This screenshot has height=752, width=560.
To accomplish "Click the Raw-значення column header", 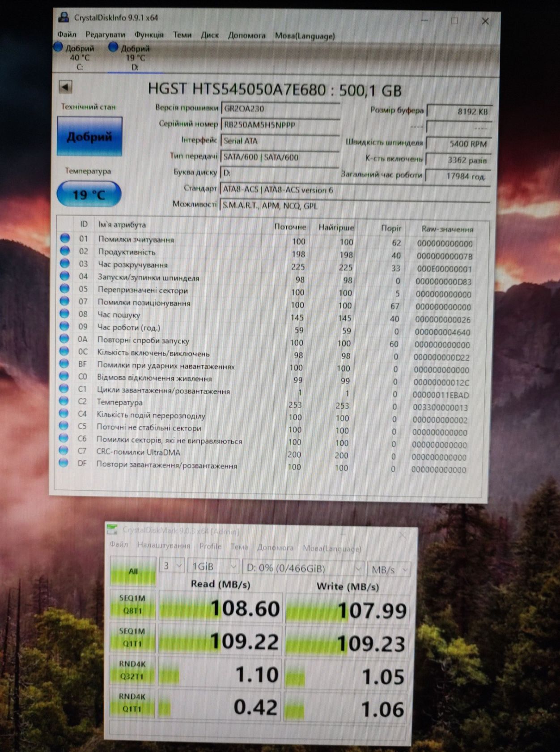I will (x=447, y=229).
